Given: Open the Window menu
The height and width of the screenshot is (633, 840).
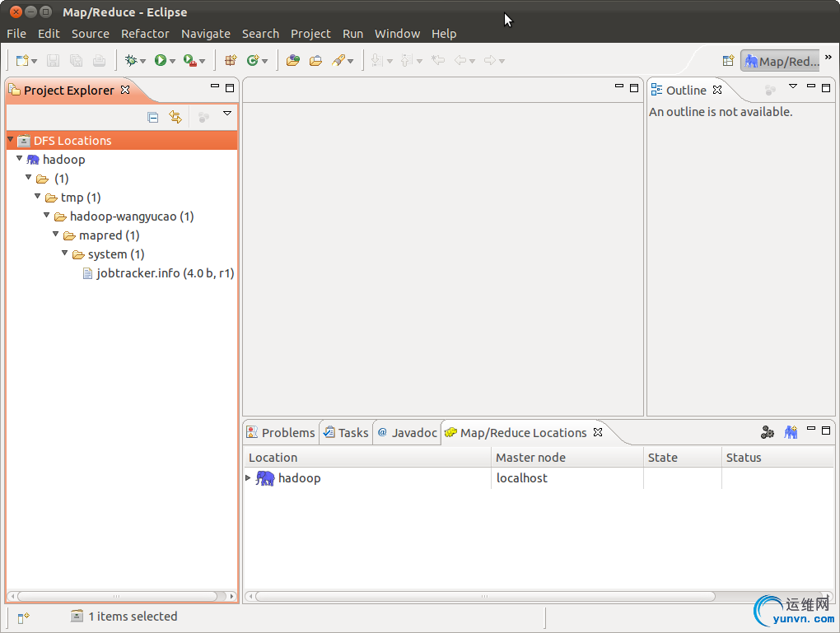Looking at the screenshot, I should click(398, 34).
